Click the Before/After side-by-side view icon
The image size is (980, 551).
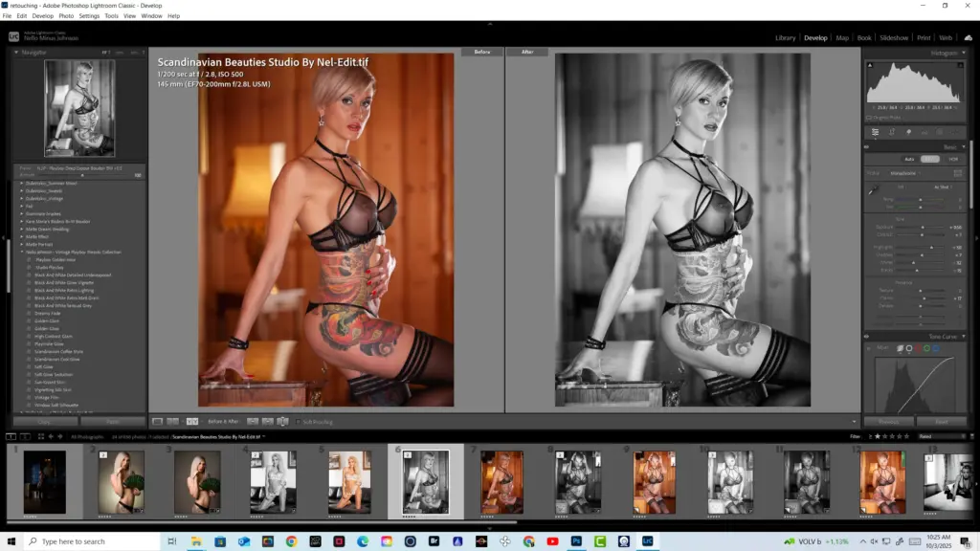(192, 421)
